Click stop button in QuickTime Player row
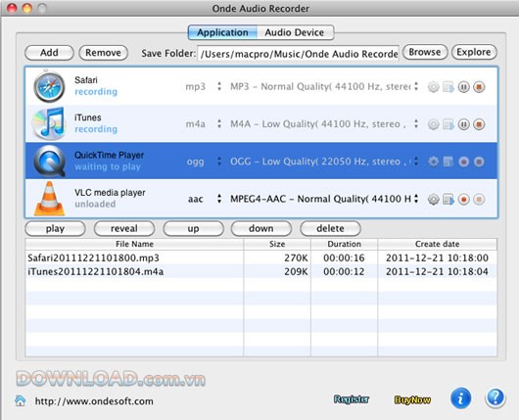Image resolution: width=519 pixels, height=420 pixels. click(x=479, y=162)
